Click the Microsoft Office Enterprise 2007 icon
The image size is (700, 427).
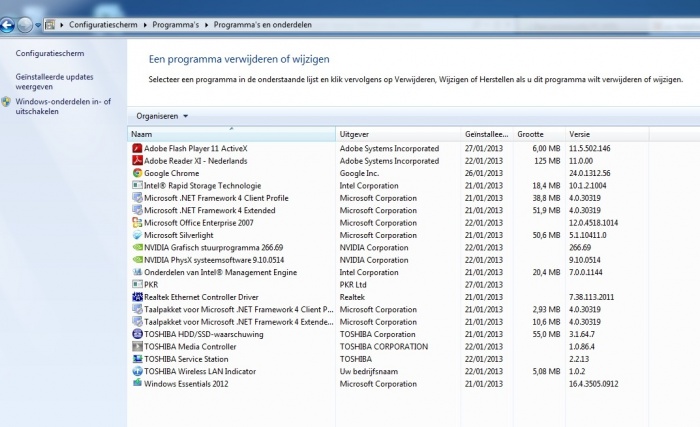pyautogui.click(x=137, y=222)
